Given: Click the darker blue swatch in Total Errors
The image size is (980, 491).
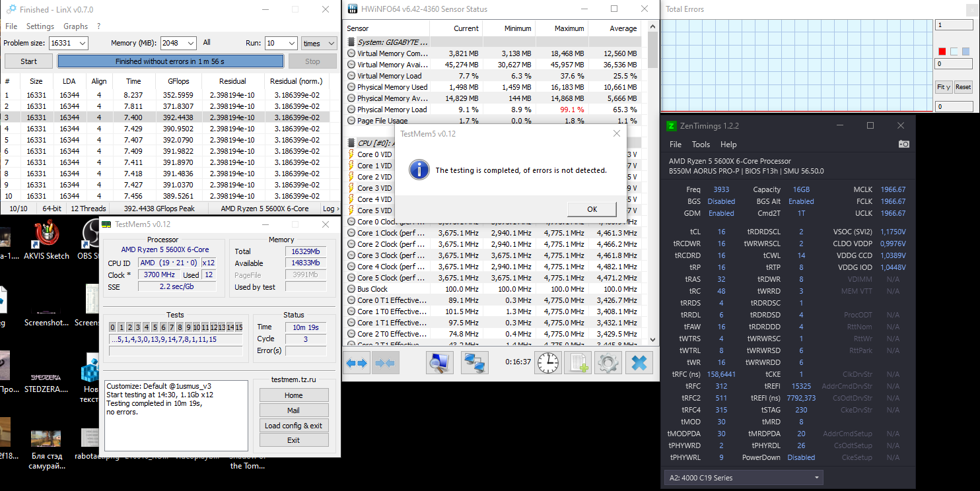Looking at the screenshot, I should (965, 51).
